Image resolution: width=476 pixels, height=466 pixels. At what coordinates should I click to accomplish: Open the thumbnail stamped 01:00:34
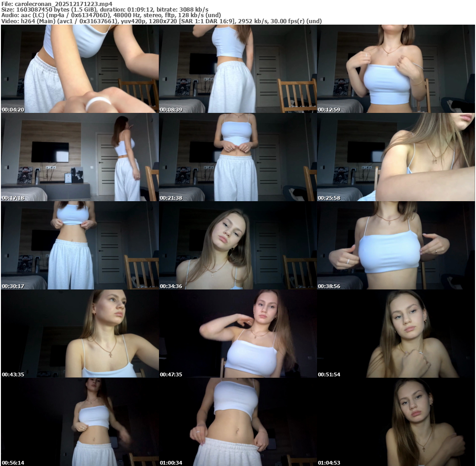[x=238, y=422]
